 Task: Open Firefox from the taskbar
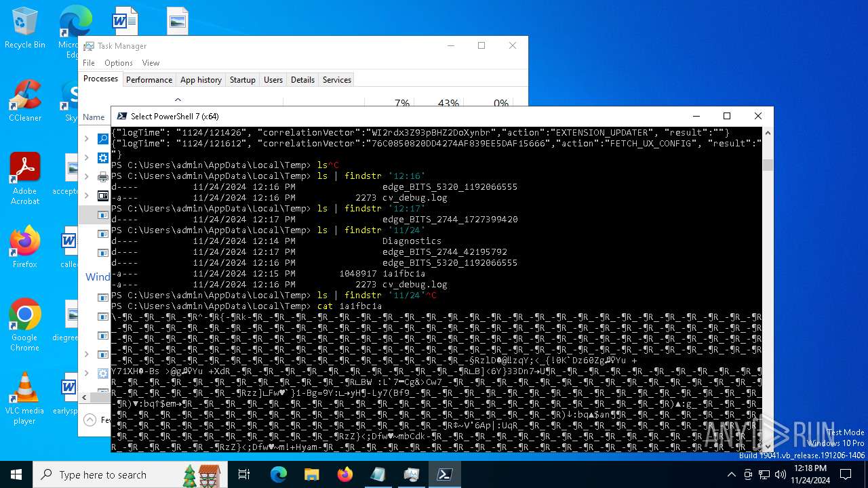[345, 474]
